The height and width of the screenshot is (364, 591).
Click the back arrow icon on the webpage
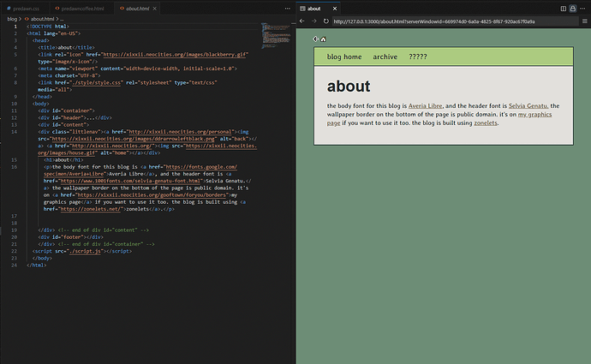point(315,39)
